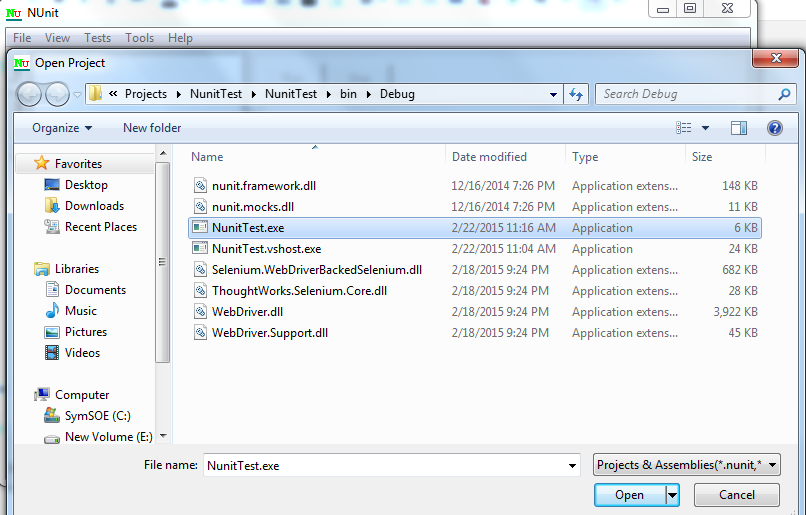Click the search magnifier icon

784,94
